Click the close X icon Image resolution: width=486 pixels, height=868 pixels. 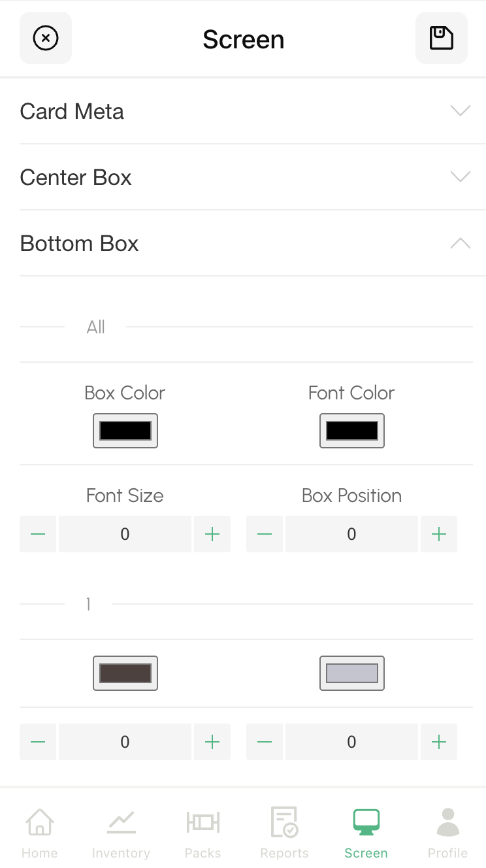[x=46, y=38]
